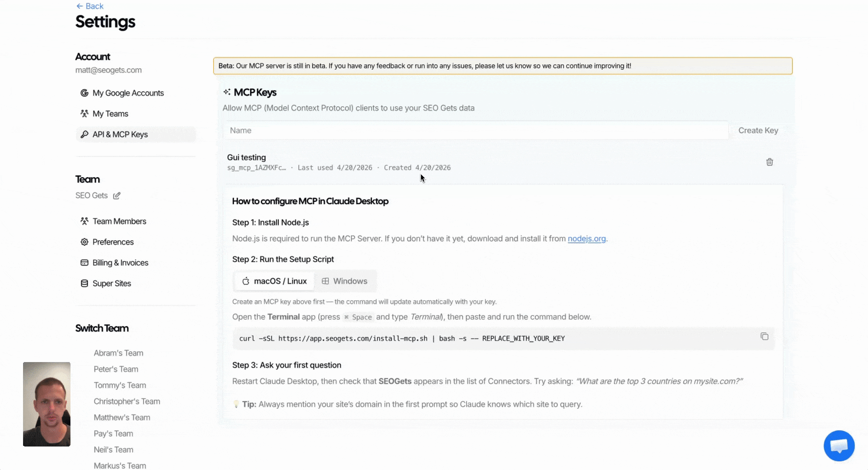Click the card icon by Billing & Invoices
Image resolution: width=868 pixels, height=470 pixels.
click(x=84, y=263)
